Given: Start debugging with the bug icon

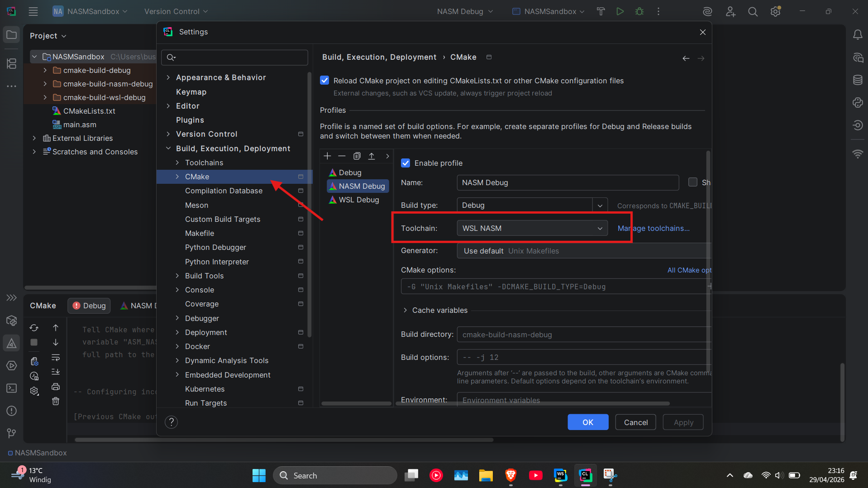Looking at the screenshot, I should pyautogui.click(x=639, y=11).
